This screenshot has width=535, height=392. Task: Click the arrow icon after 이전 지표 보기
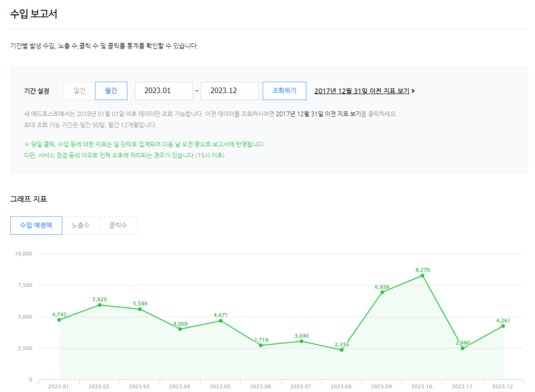tap(413, 91)
